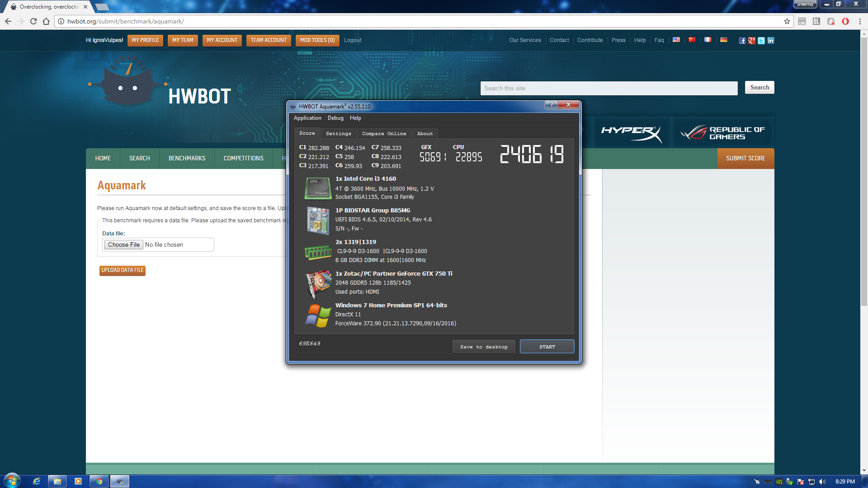The width and height of the screenshot is (868, 488).
Task: Click the Aquamark window help question-mark button
Action: [551, 104]
